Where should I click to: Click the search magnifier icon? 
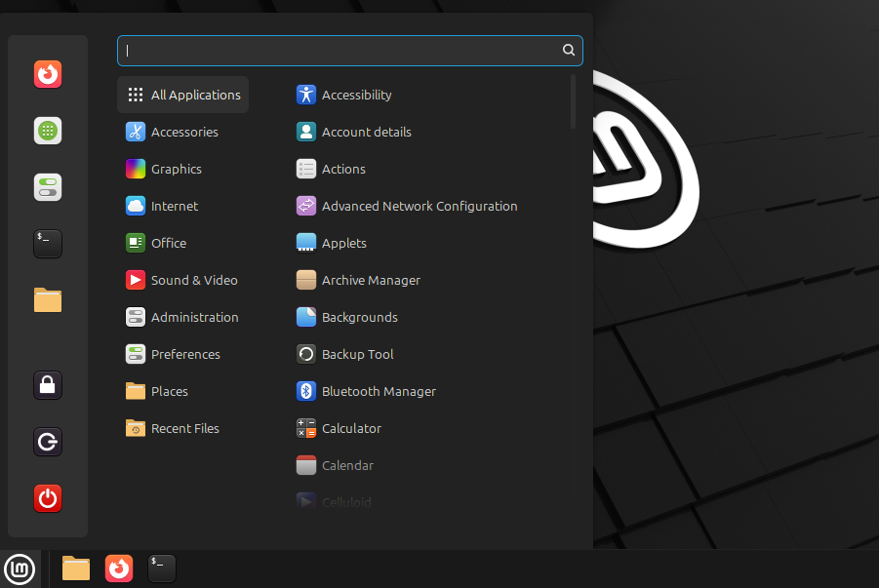(x=569, y=50)
